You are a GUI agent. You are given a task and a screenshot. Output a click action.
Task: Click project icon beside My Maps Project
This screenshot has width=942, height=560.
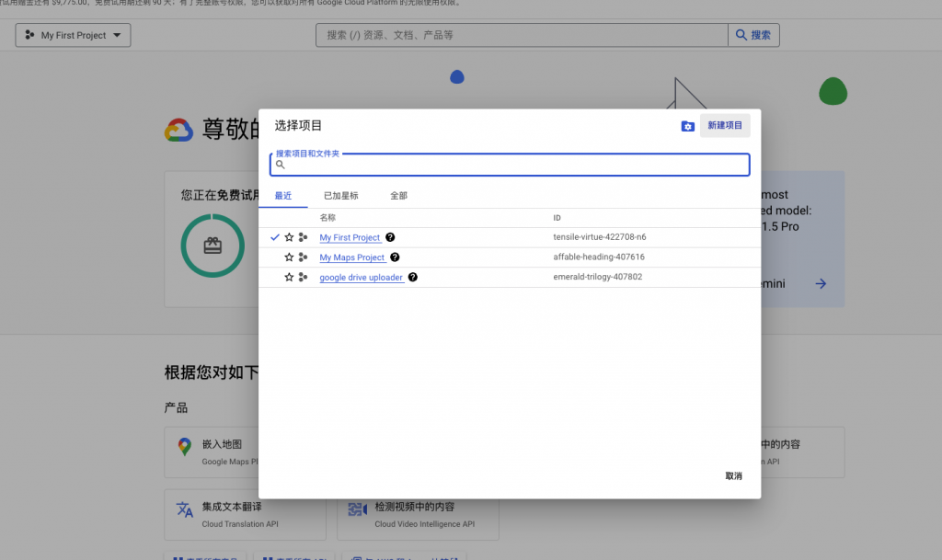303,257
